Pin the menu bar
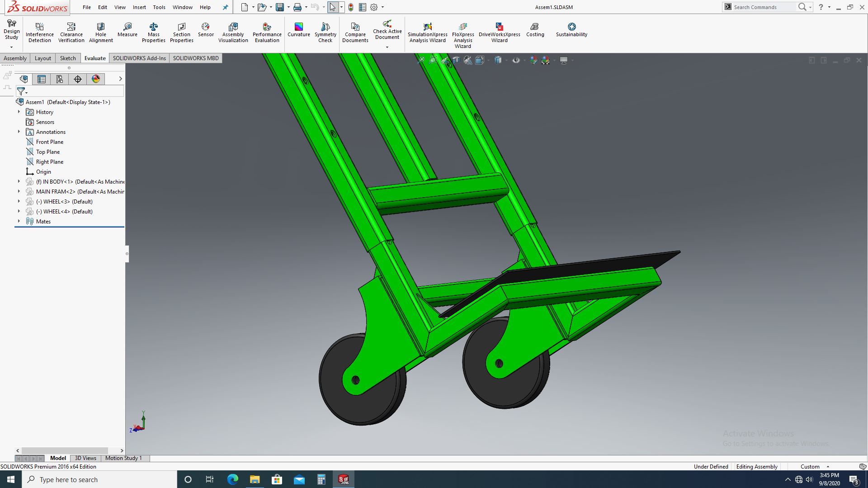 [x=226, y=7]
